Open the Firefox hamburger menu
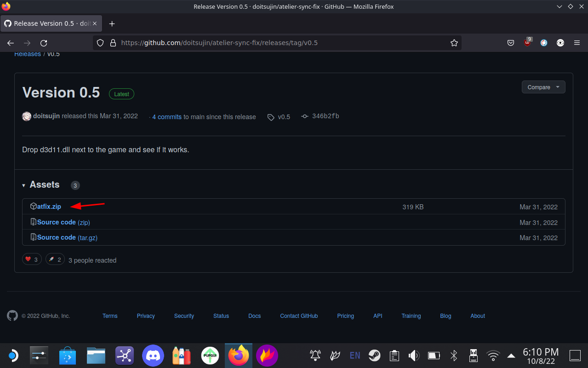588x368 pixels. [x=577, y=43]
